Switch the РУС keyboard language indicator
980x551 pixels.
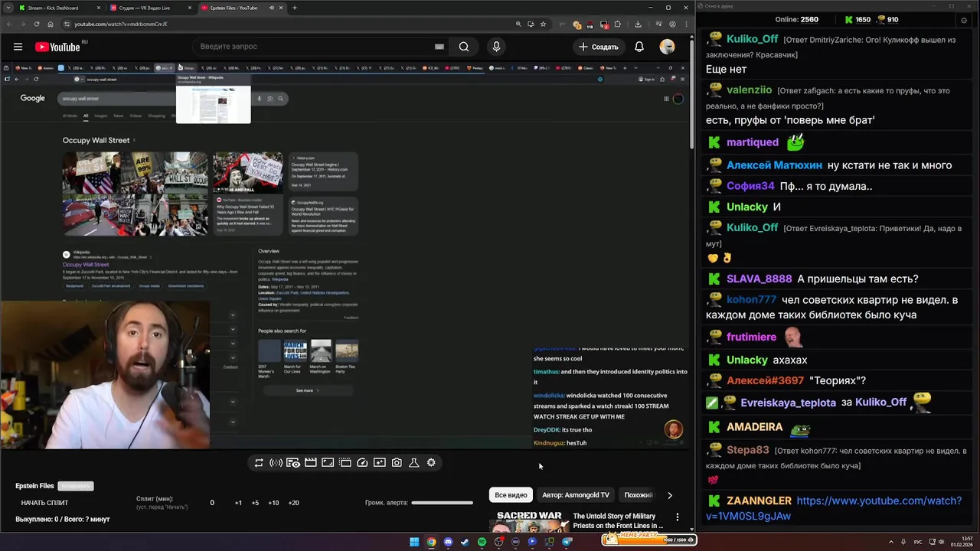[918, 542]
